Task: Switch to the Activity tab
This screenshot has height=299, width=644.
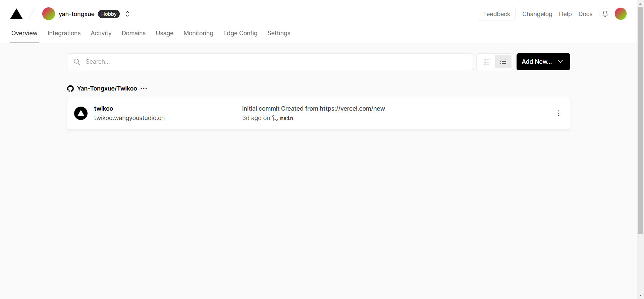Action: point(101,33)
